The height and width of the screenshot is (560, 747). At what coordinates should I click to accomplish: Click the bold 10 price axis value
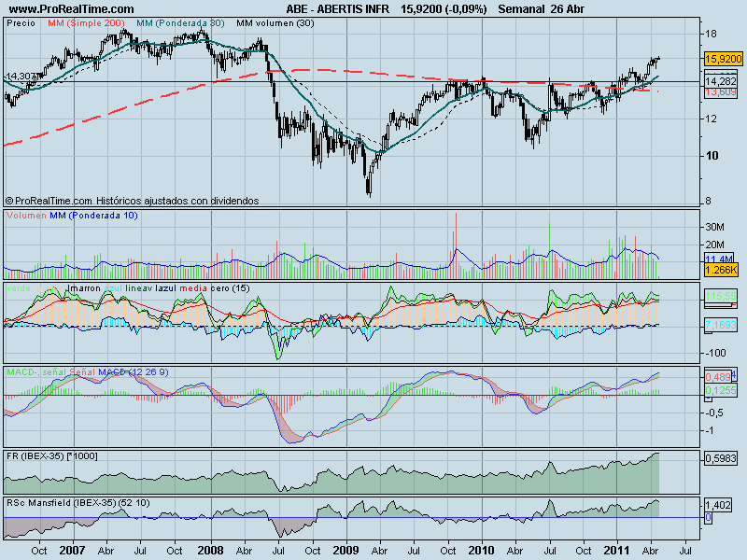pyautogui.click(x=712, y=156)
